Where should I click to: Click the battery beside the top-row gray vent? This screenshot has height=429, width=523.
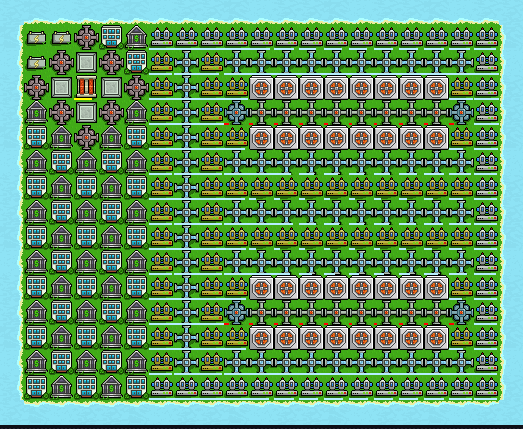tap(61, 38)
